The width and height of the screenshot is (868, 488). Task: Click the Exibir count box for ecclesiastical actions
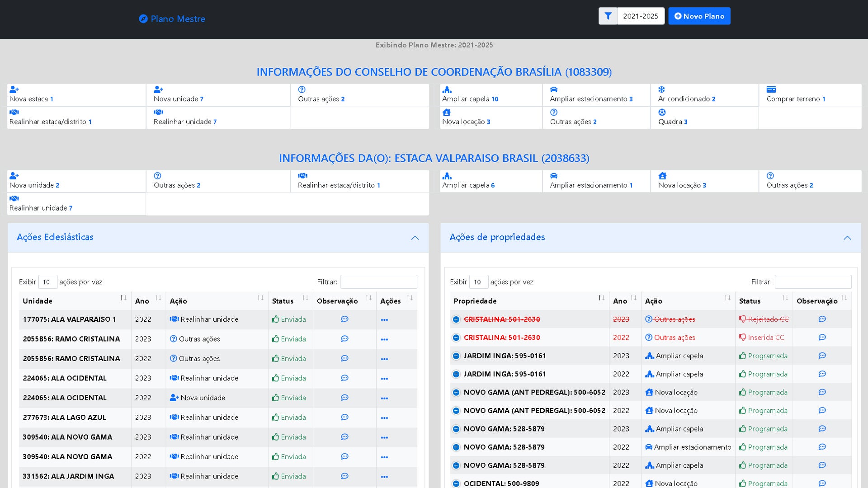click(x=47, y=282)
